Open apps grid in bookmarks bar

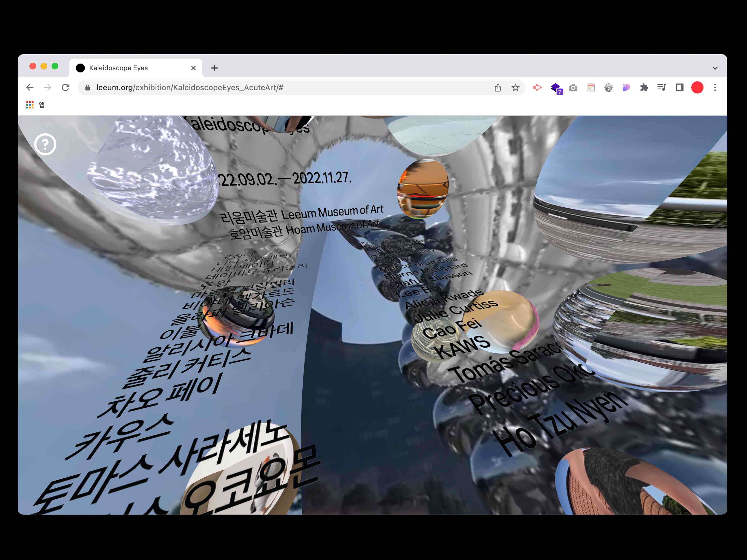(30, 105)
